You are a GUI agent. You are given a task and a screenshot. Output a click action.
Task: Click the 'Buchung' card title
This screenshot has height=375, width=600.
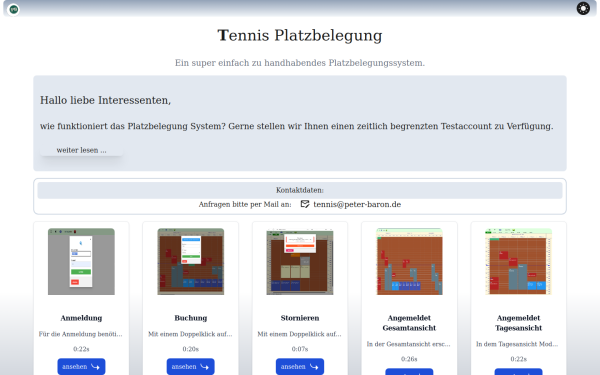191,318
